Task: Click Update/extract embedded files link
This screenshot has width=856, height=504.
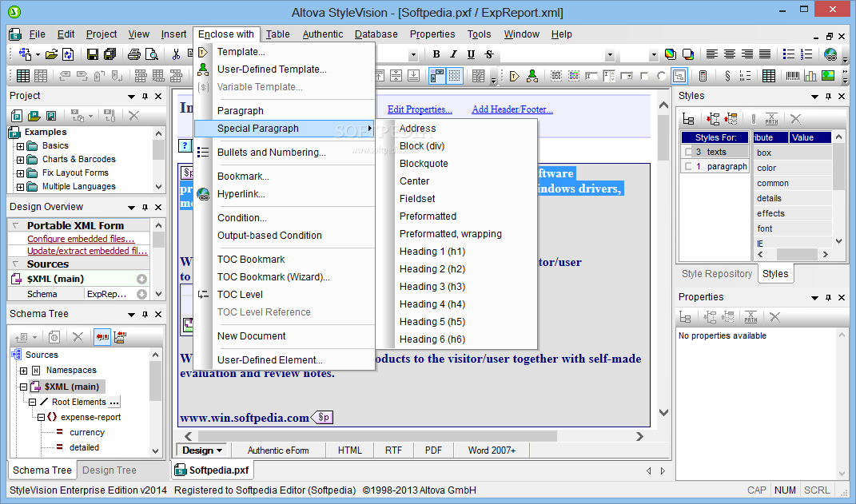Action: pyautogui.click(x=87, y=251)
